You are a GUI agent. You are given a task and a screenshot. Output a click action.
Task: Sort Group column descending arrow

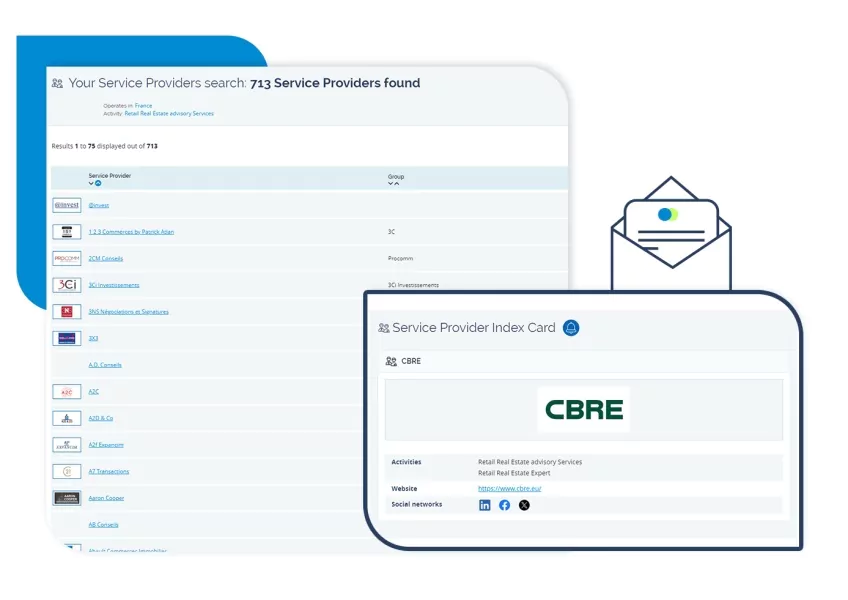point(390,184)
